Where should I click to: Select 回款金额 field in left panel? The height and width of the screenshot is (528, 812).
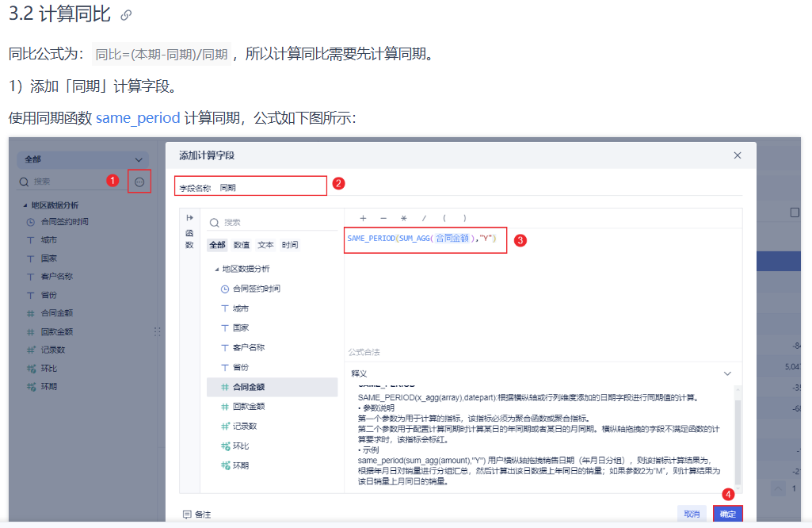click(57, 332)
